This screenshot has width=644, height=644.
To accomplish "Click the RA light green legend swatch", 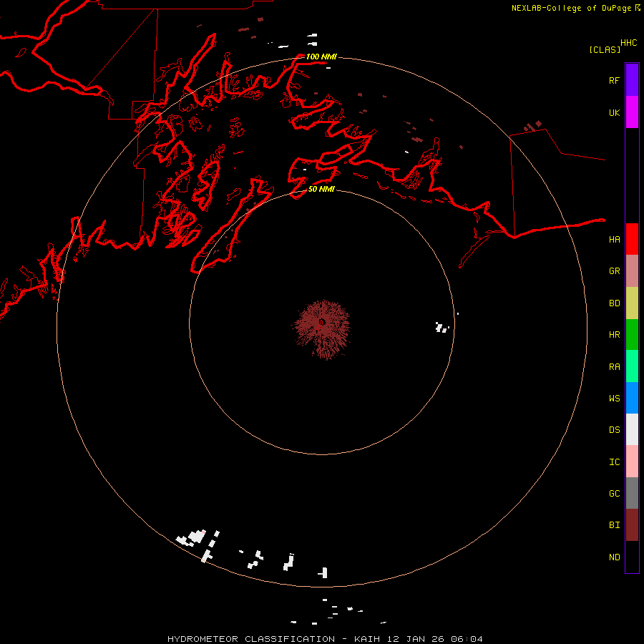I will tap(632, 366).
